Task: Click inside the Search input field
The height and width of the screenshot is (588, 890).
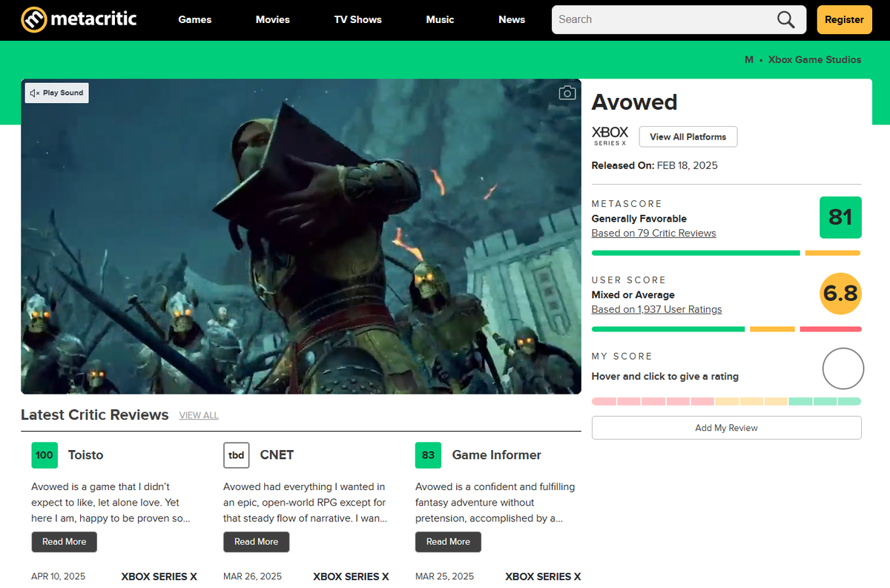Action: (x=664, y=20)
